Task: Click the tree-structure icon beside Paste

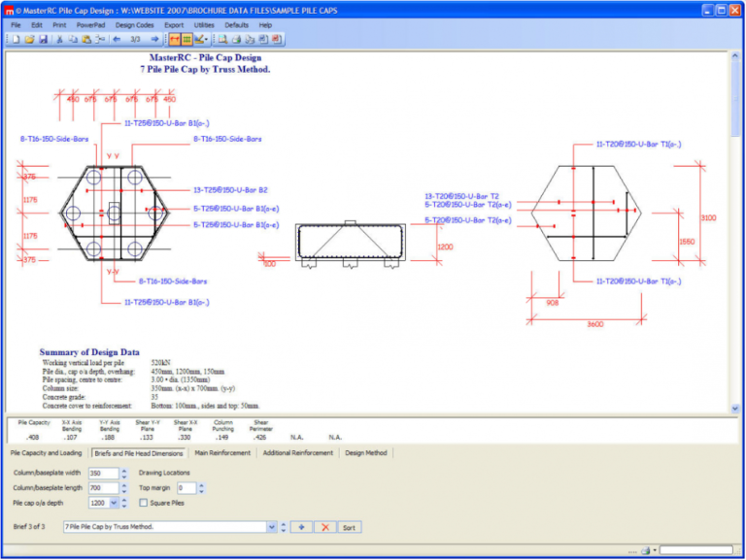Action: click(x=100, y=40)
